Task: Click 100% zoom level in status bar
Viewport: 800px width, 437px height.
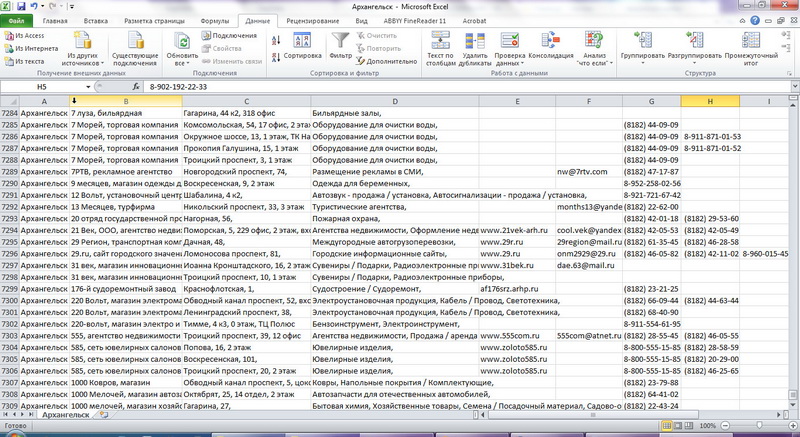Action: [x=707, y=425]
